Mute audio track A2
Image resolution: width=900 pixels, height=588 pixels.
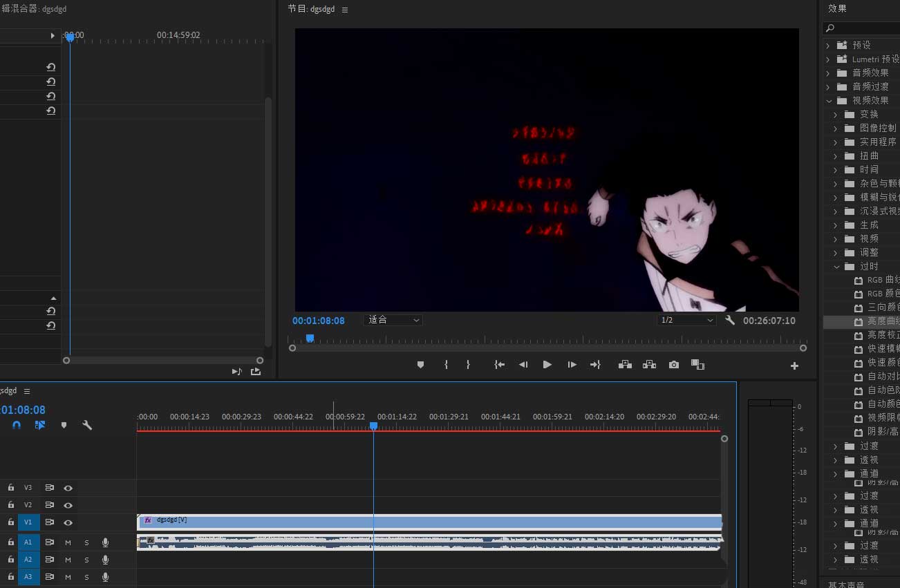tap(68, 560)
